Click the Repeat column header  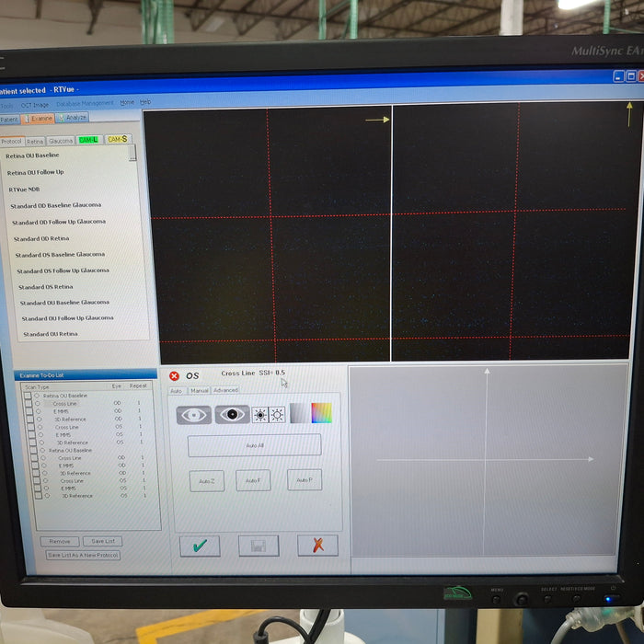point(138,385)
